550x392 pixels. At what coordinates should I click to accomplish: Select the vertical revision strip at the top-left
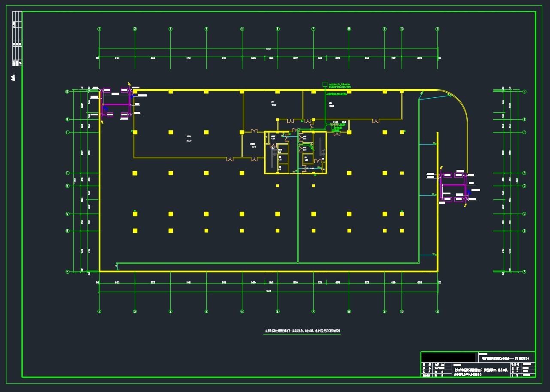(x=17, y=39)
